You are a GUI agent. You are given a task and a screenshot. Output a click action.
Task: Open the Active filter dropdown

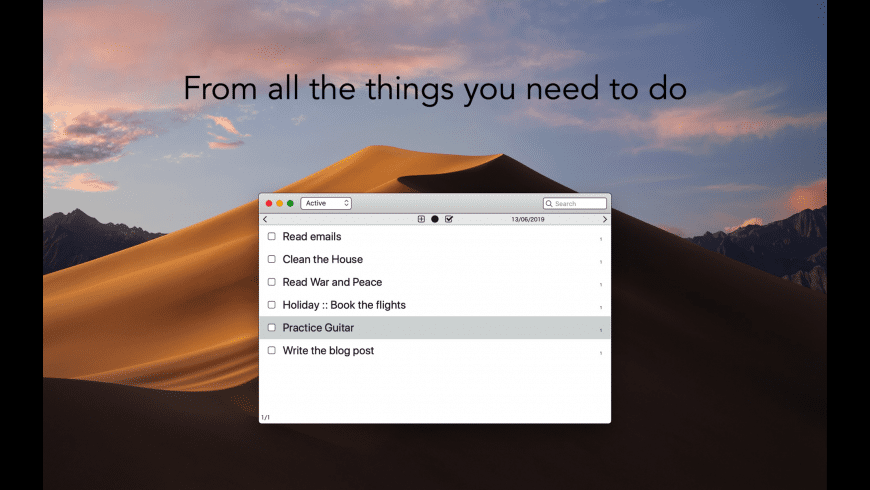click(326, 203)
